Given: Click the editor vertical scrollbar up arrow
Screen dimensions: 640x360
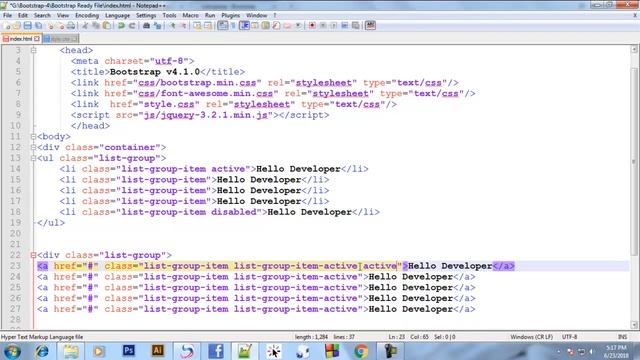Looking at the screenshot, I should pos(634,49).
